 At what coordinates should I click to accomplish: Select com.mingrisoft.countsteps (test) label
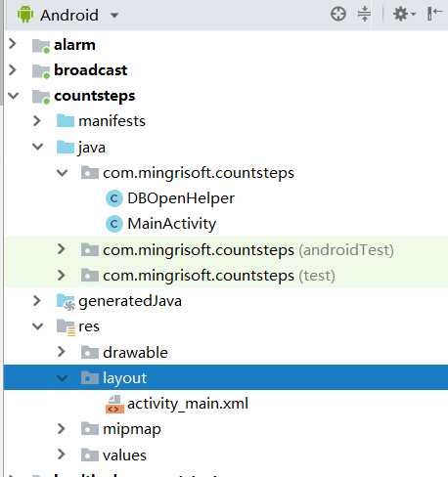[x=219, y=277]
